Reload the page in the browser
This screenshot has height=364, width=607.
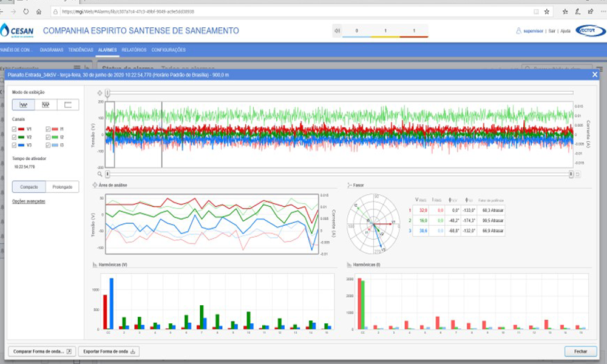point(25,12)
